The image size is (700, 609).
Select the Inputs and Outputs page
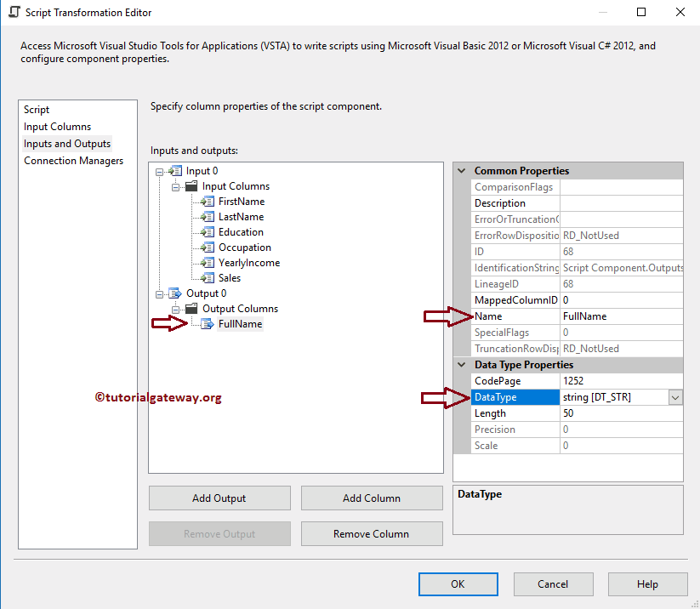point(67,144)
